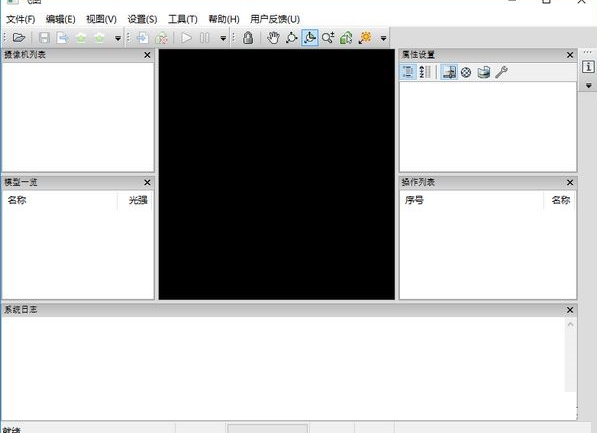Open the 文件(F) menu
597x433 pixels.
[21, 19]
